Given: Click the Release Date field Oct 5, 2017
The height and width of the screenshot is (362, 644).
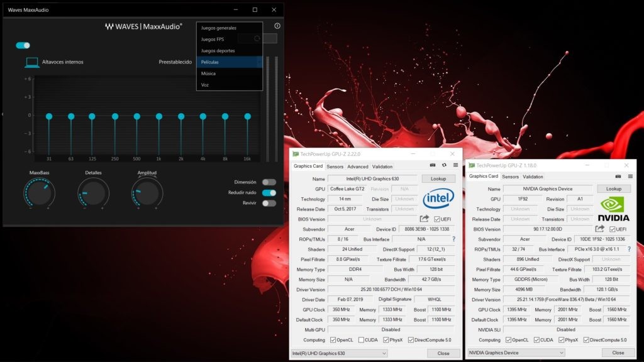Looking at the screenshot, I should click(x=345, y=209).
